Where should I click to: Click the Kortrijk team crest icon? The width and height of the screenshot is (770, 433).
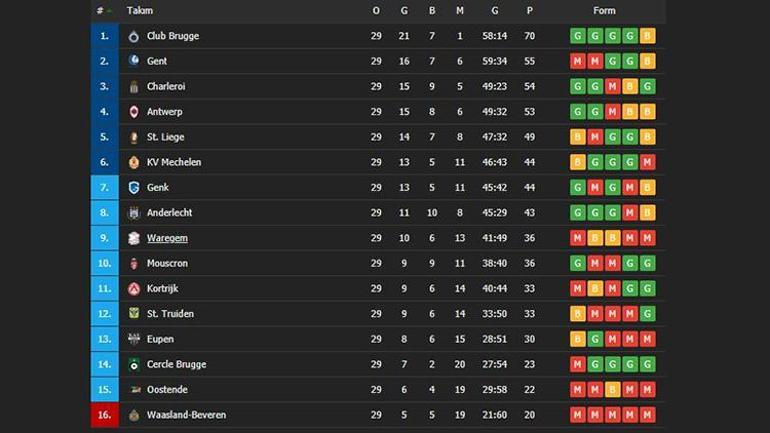pos(134,289)
